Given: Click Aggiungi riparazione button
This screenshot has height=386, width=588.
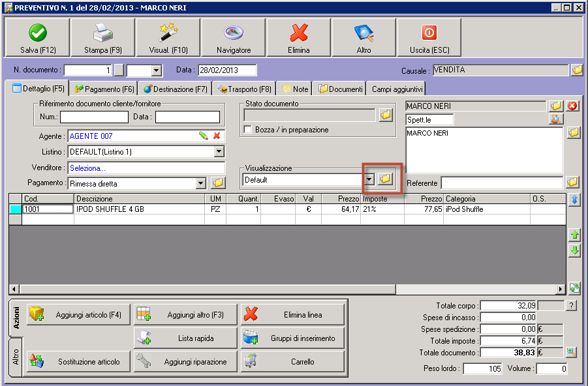Looking at the screenshot, I should tap(185, 361).
